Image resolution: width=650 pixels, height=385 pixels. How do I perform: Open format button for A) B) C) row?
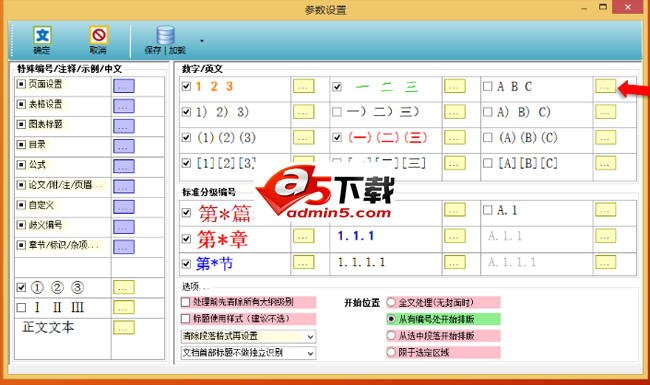coord(605,111)
